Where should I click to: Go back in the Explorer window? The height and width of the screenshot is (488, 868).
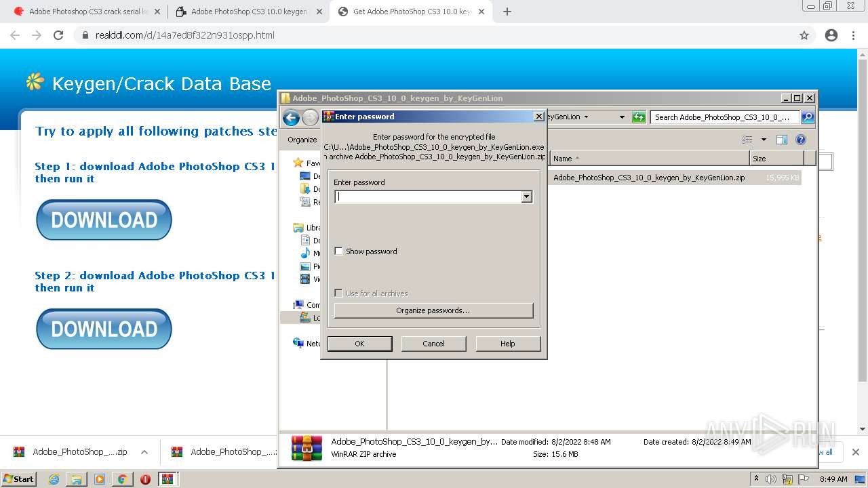pyautogui.click(x=291, y=117)
